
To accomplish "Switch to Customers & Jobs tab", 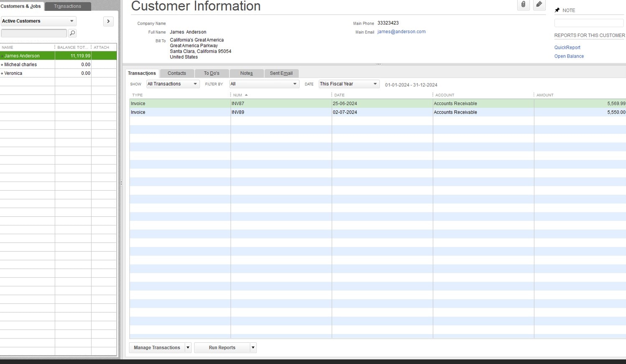I will (21, 6).
